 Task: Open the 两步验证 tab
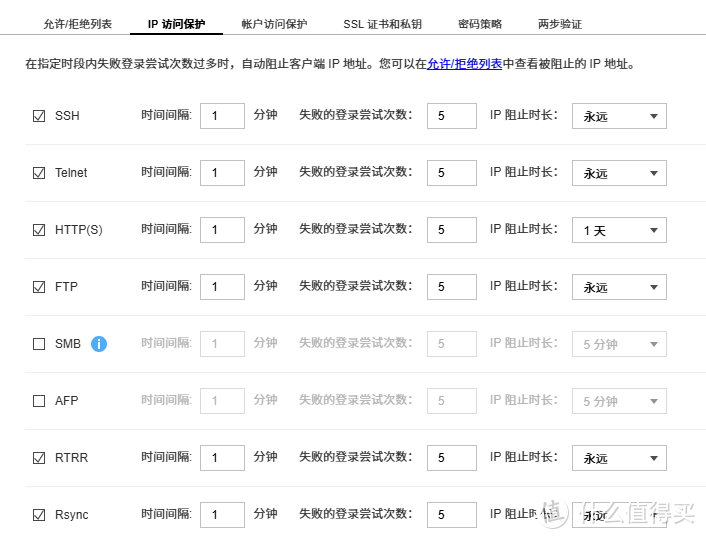(x=559, y=24)
